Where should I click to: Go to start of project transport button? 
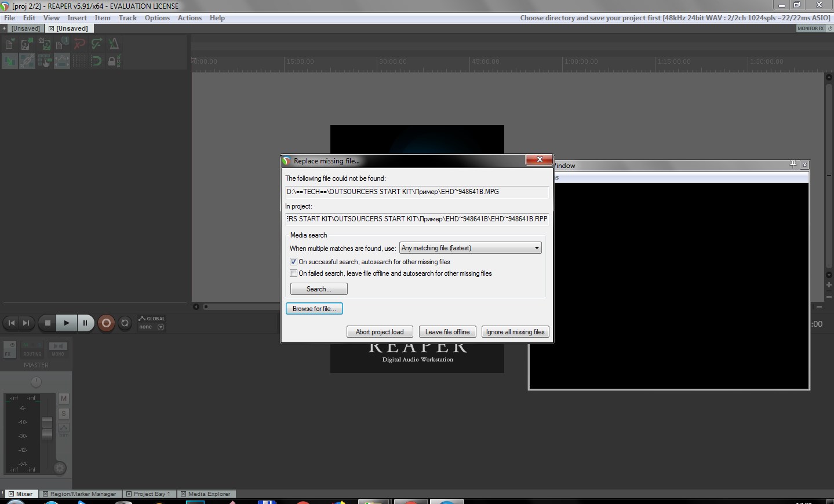tap(12, 323)
